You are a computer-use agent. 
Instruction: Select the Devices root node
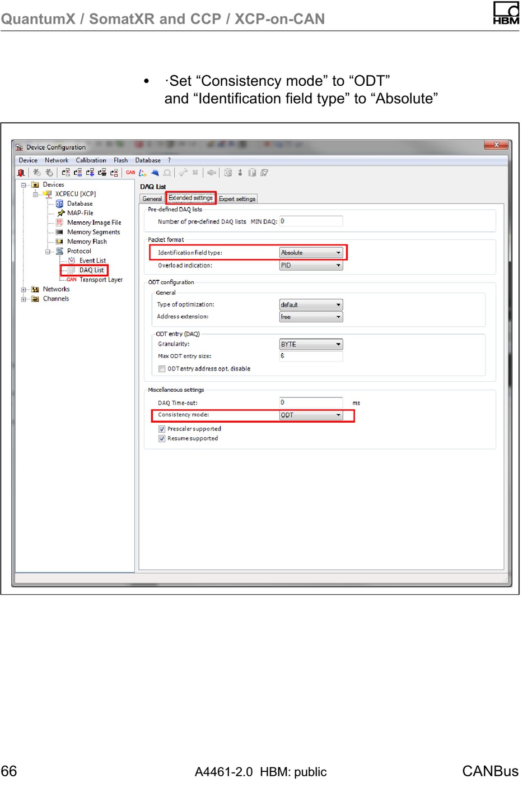(x=53, y=184)
